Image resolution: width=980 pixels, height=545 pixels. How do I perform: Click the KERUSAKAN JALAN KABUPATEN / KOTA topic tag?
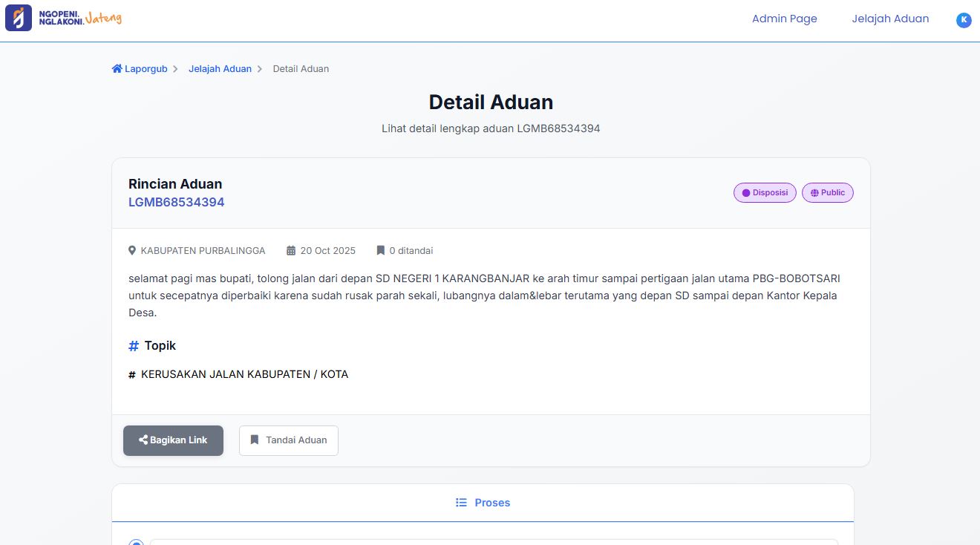pyautogui.click(x=244, y=374)
